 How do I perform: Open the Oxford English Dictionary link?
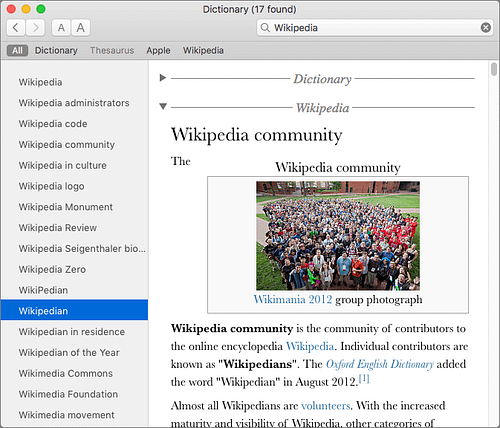point(380,364)
